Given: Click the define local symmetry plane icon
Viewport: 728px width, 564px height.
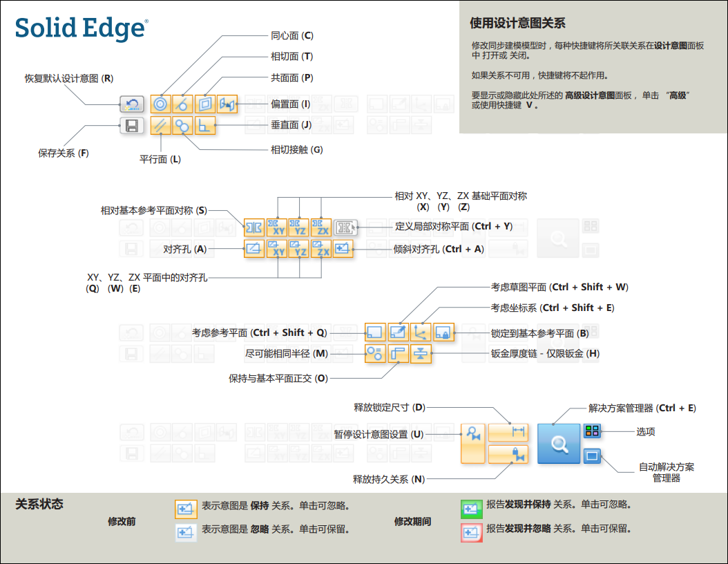Looking at the screenshot, I should [345, 227].
